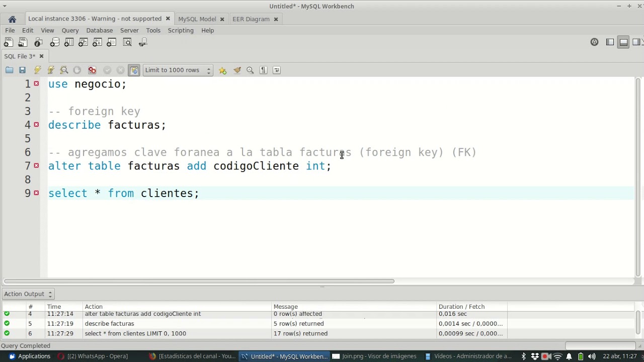
Task: Click the statement marker on line 9
Action: (36, 193)
